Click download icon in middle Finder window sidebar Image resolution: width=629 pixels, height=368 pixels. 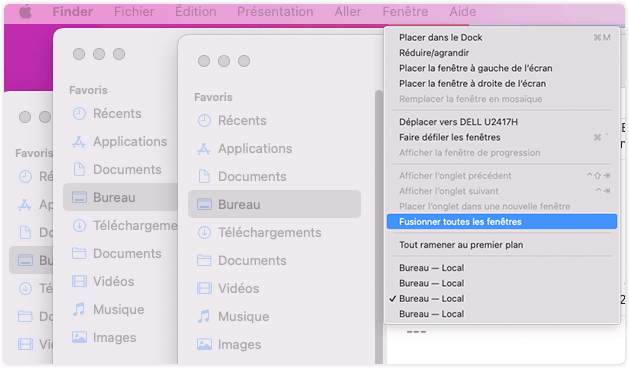click(x=79, y=225)
